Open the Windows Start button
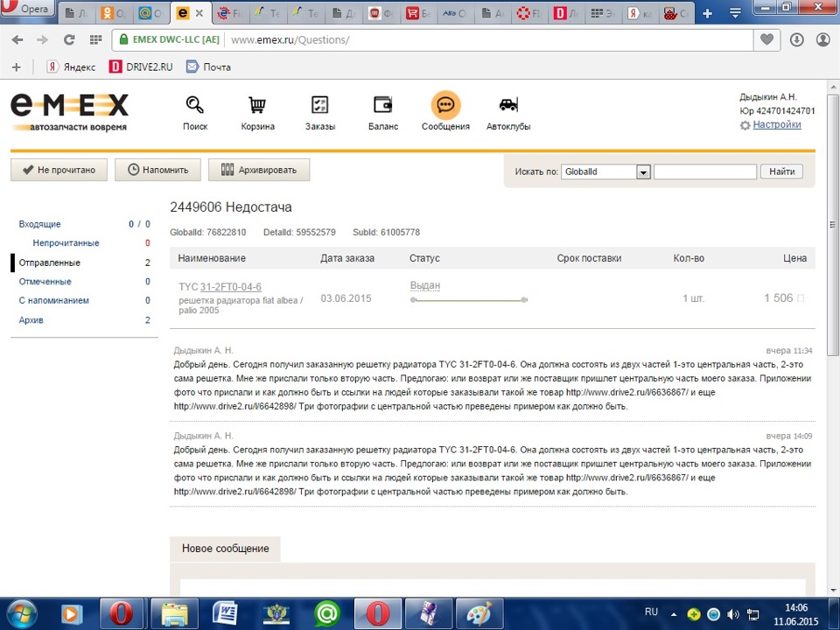This screenshot has height=630, width=840. 20,614
